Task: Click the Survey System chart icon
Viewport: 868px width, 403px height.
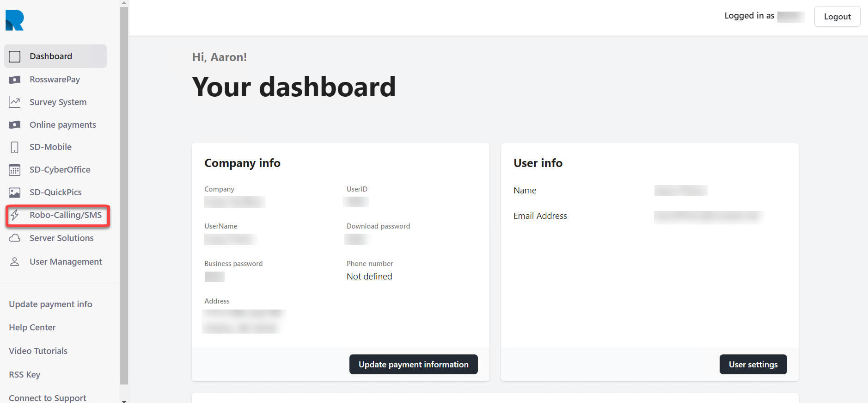Action: (x=15, y=102)
